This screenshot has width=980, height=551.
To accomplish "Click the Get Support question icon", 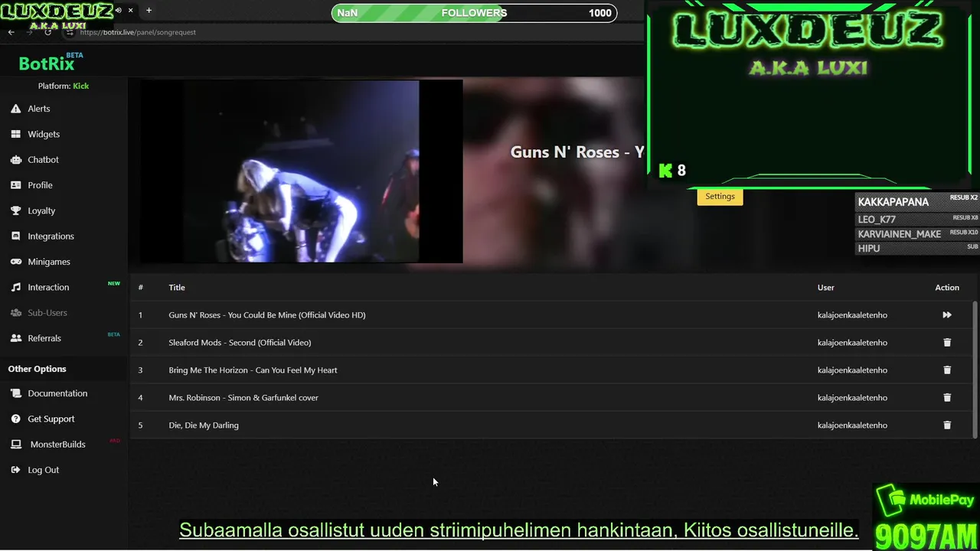I will (15, 419).
